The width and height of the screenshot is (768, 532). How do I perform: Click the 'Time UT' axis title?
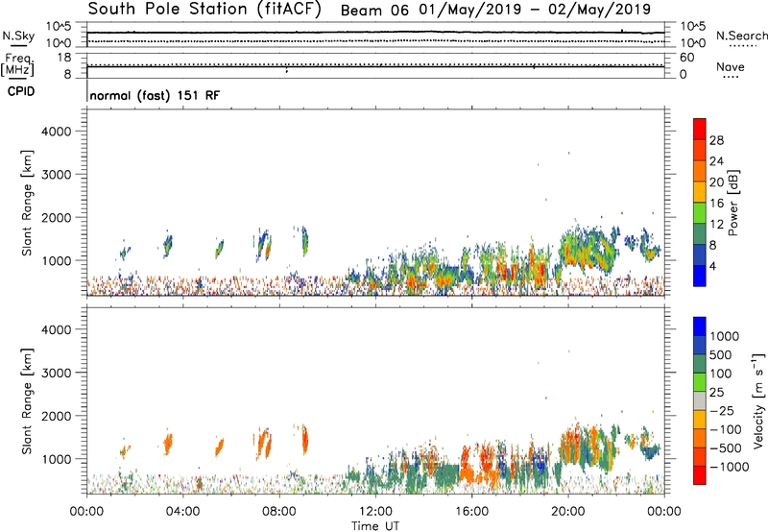(x=375, y=526)
